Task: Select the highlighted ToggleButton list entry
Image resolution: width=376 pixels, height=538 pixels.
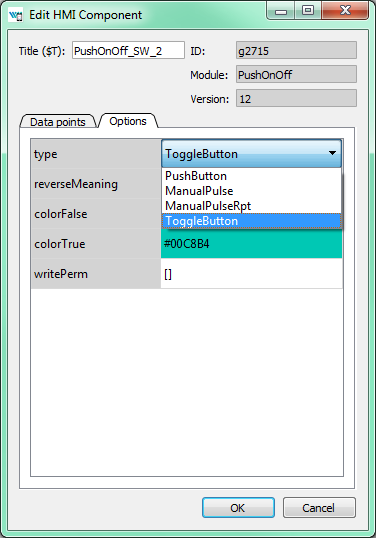Action: point(251,221)
